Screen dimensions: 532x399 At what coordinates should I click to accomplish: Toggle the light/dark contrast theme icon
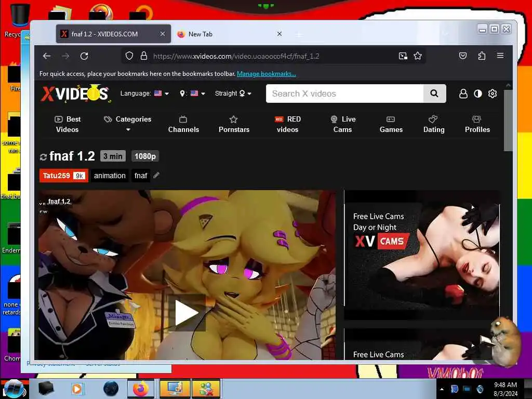(x=478, y=94)
